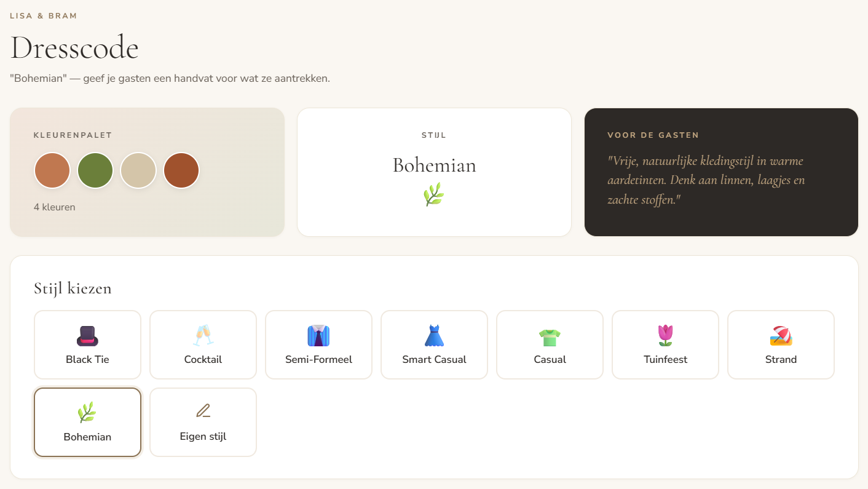Click the Eigen stijl pencil icon
868x489 pixels.
[x=203, y=411]
